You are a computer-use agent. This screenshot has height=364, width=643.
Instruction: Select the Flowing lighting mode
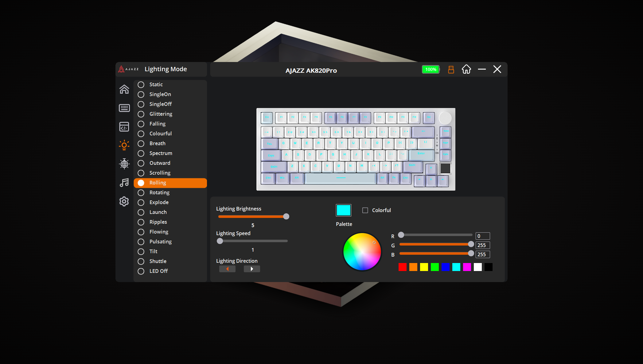tap(170, 232)
